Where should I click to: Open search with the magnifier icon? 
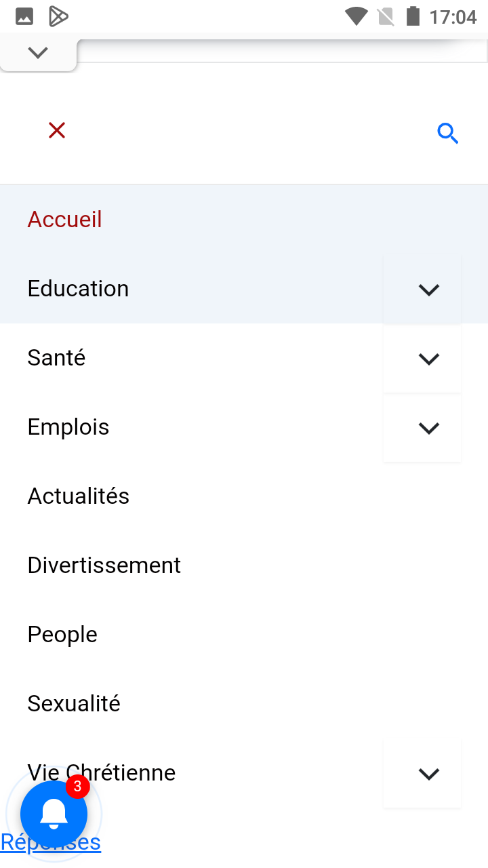(x=448, y=134)
